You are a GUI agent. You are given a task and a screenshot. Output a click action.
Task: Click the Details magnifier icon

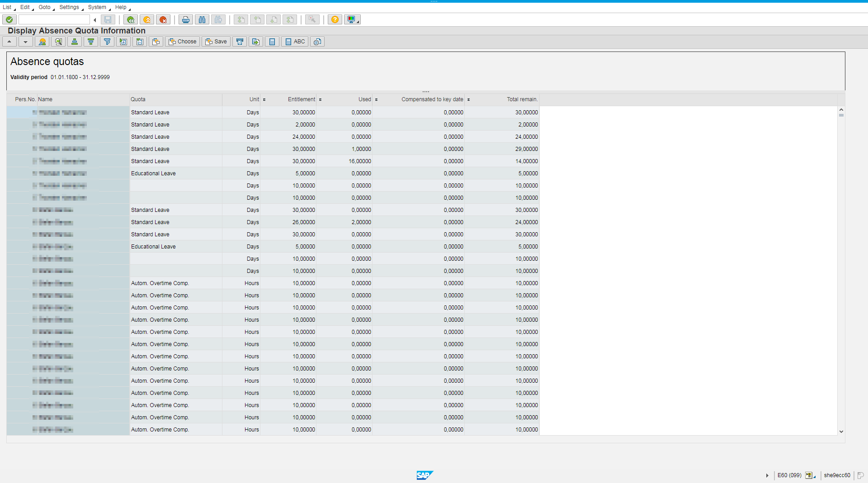58,42
